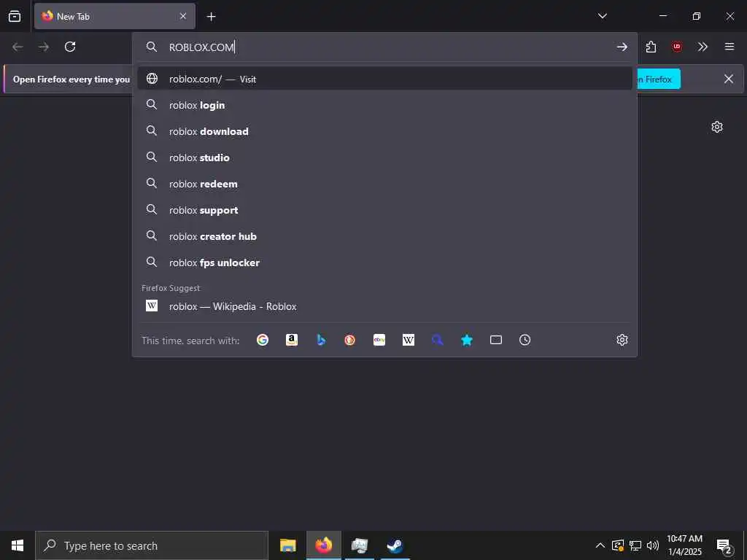
Task: Select roblox fps unlocker suggestion
Action: (384, 262)
